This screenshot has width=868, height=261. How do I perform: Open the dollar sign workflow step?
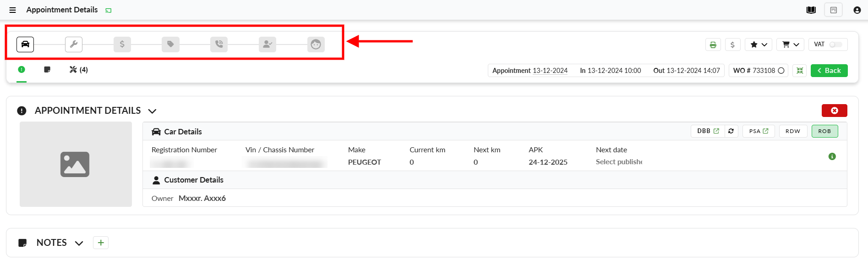122,44
